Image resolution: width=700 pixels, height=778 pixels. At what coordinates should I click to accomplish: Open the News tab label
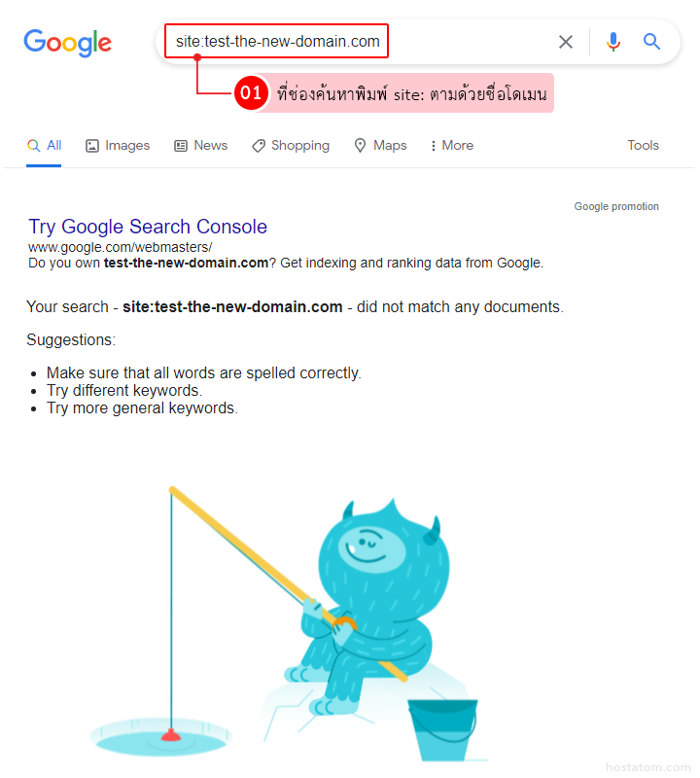(x=211, y=145)
